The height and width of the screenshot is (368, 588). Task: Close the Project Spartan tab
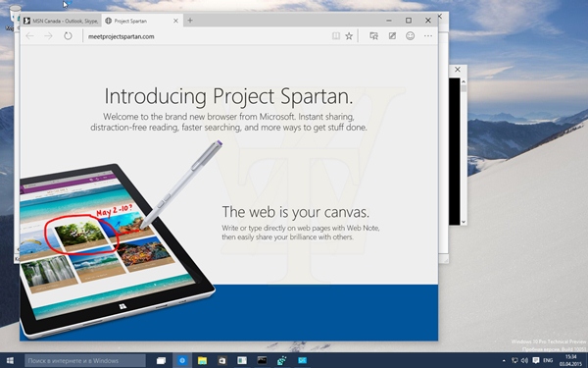[x=175, y=21]
